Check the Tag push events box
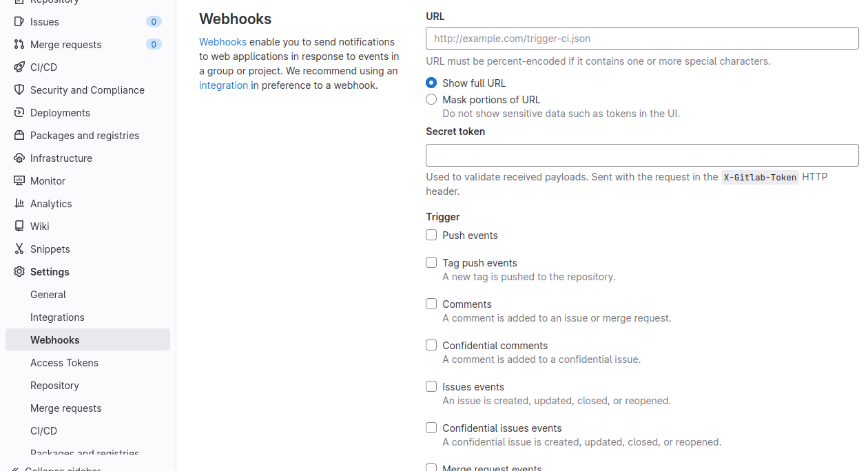 click(x=431, y=263)
